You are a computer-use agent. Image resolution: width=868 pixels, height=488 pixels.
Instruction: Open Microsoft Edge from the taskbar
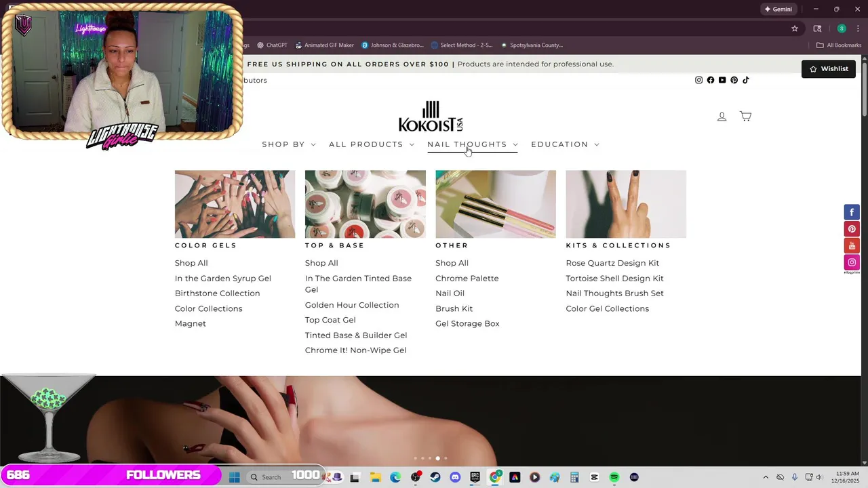[395, 477]
